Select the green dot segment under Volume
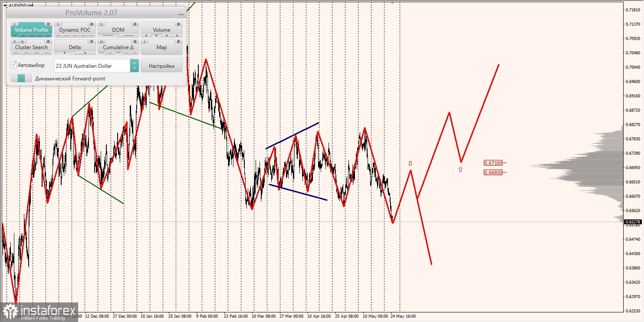Image resolution: width=644 pixels, height=322 pixels. [x=156, y=36]
